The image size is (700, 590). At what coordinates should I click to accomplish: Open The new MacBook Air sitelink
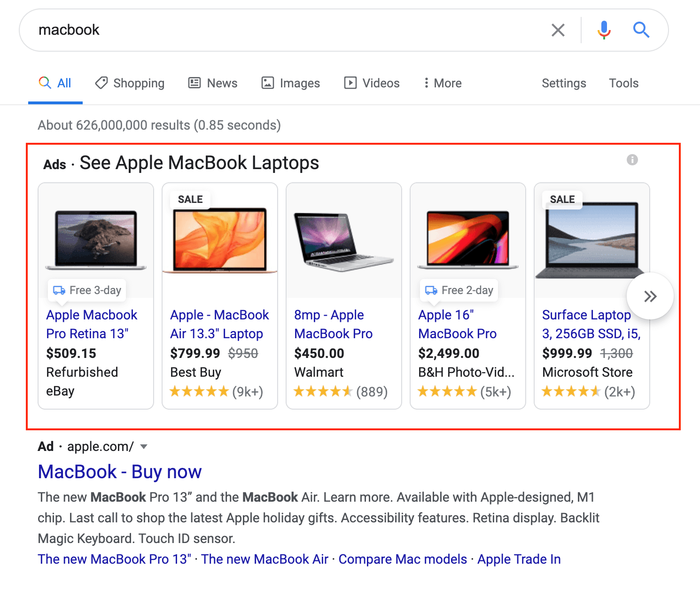pyautogui.click(x=265, y=559)
